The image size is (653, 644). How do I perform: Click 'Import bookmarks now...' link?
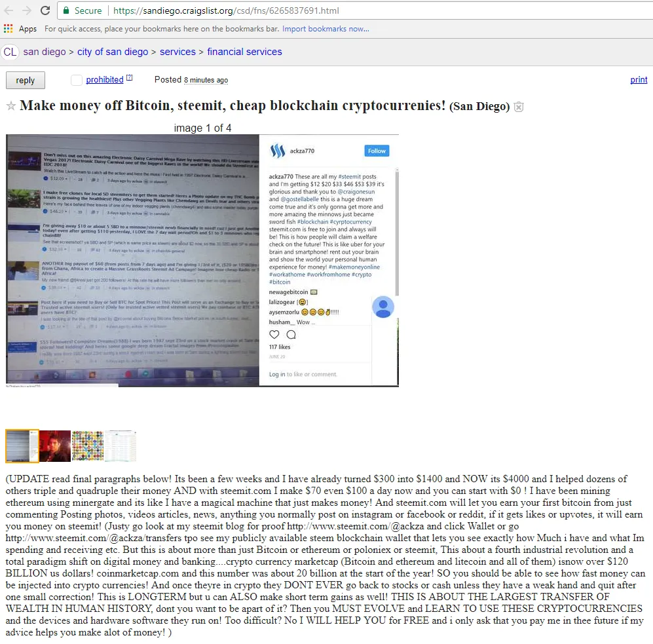(x=326, y=29)
